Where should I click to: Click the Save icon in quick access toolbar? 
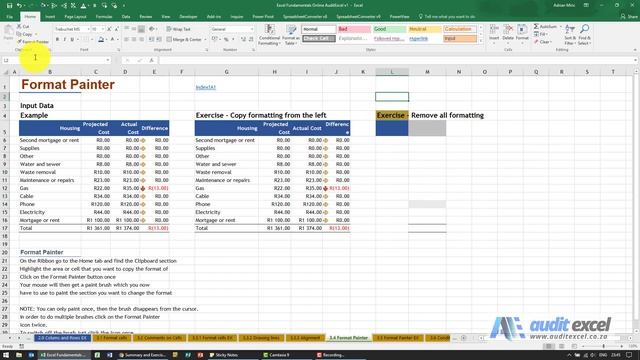coord(9,5)
